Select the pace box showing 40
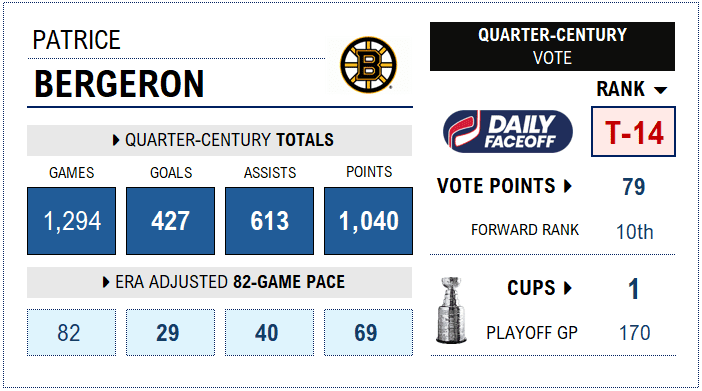702x391 pixels. tap(270, 332)
